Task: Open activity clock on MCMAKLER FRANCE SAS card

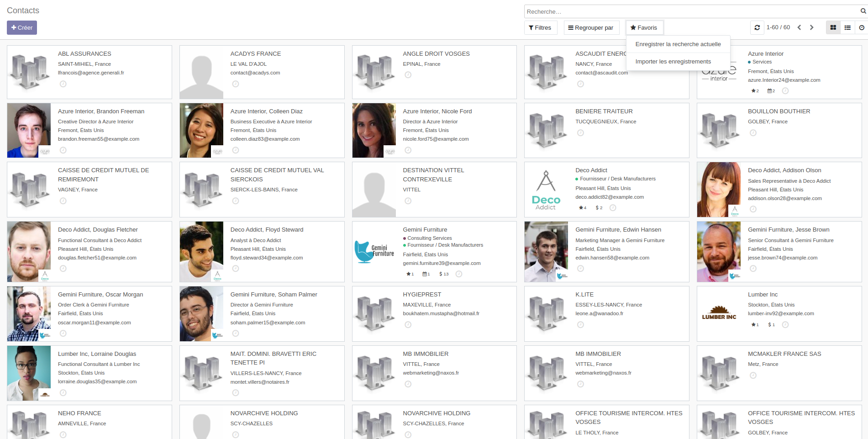Action: pos(753,376)
